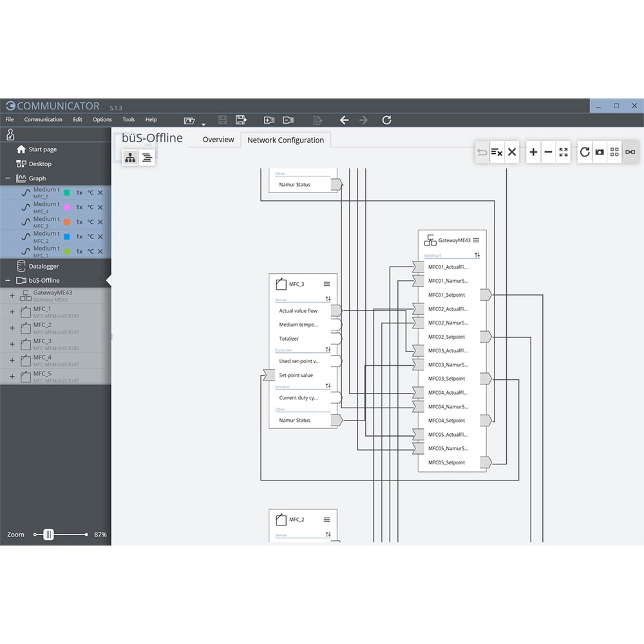Image resolution: width=644 pixels, height=644 pixels.
Task: Open the Tools menu
Action: click(129, 120)
